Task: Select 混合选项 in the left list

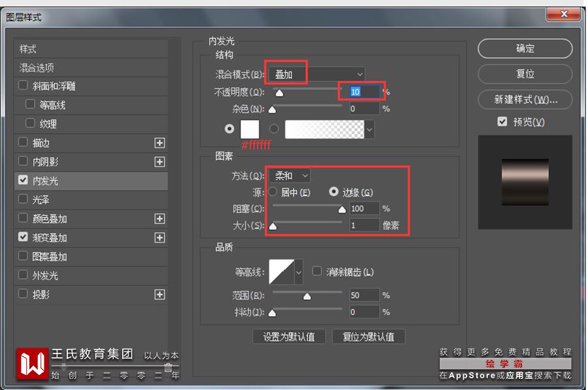Action: click(91, 68)
